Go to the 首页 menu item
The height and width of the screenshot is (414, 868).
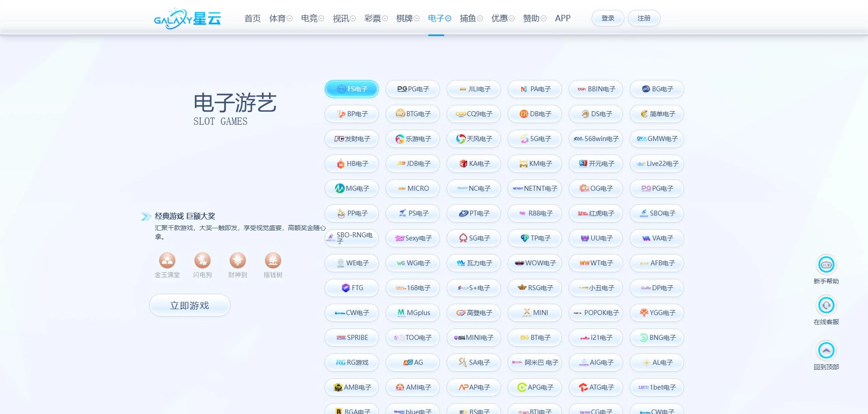point(252,18)
